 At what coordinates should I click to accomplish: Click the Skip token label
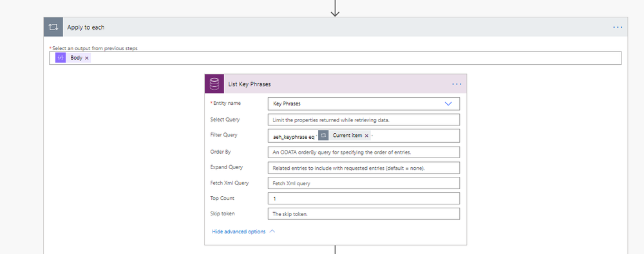[222, 213]
